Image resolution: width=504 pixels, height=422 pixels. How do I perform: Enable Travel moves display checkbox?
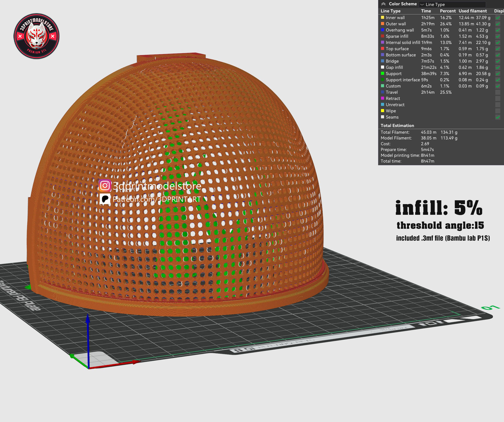498,92
